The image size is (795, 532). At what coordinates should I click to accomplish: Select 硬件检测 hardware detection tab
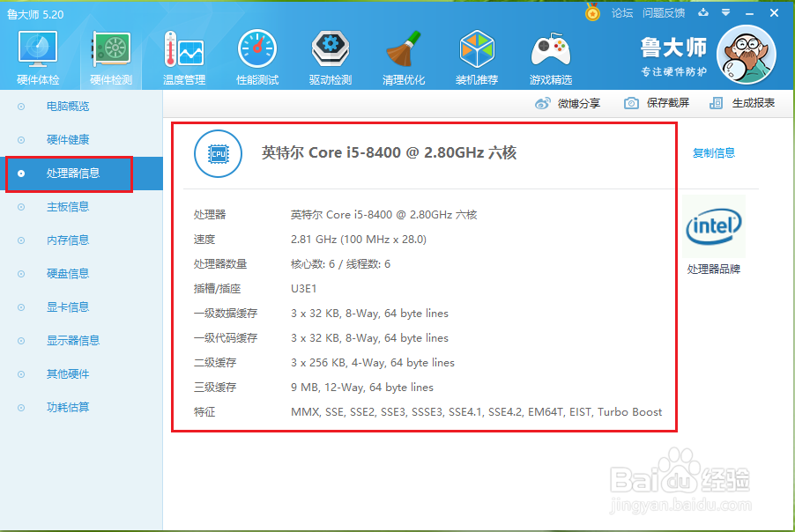click(111, 58)
